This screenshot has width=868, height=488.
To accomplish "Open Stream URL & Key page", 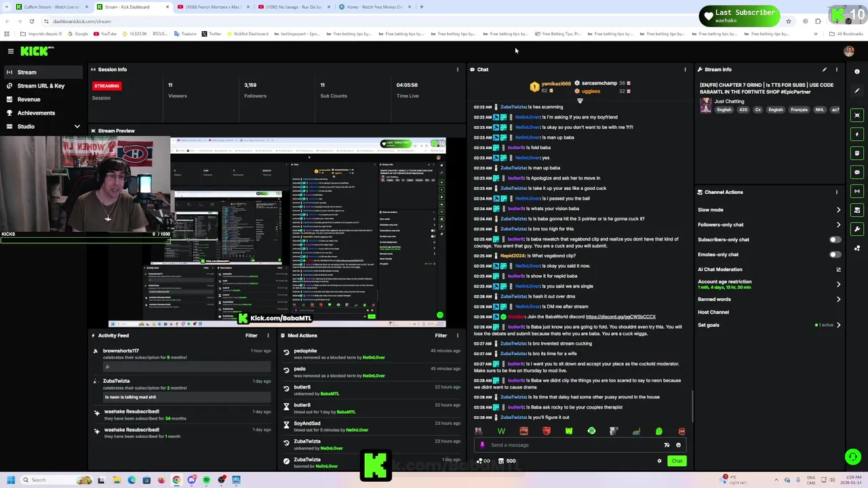I will (x=42, y=85).
